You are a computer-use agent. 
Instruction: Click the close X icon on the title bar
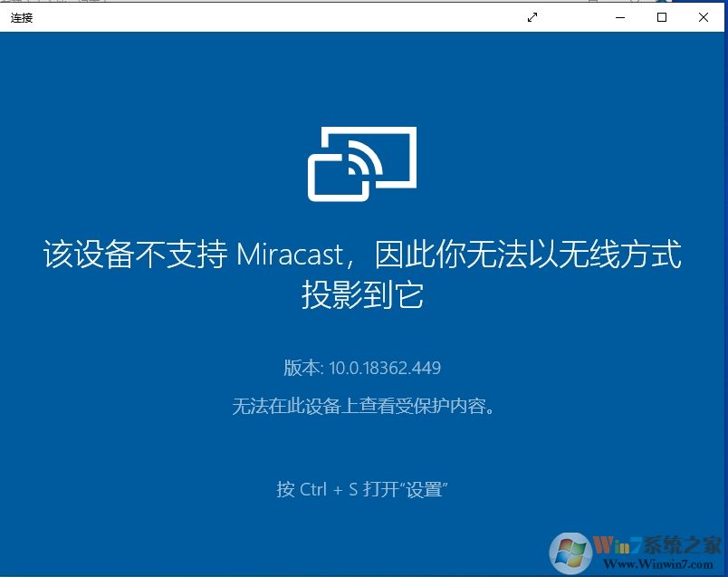pyautogui.click(x=704, y=17)
